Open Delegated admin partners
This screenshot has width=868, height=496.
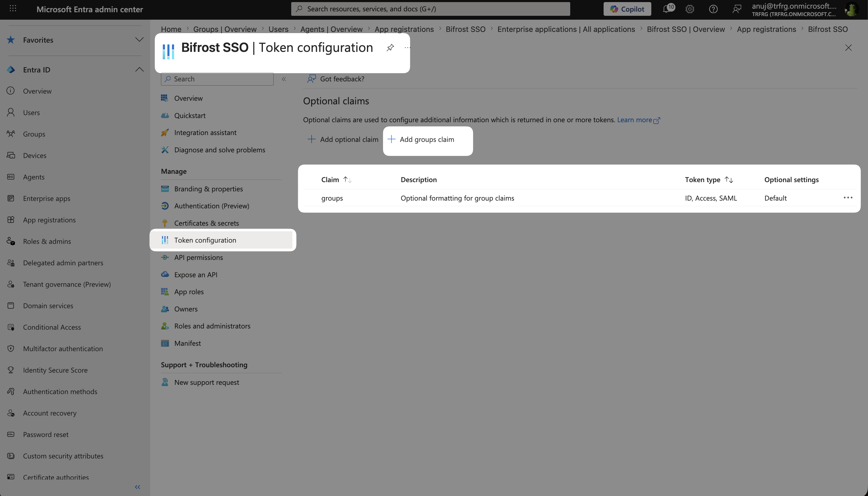(x=63, y=263)
